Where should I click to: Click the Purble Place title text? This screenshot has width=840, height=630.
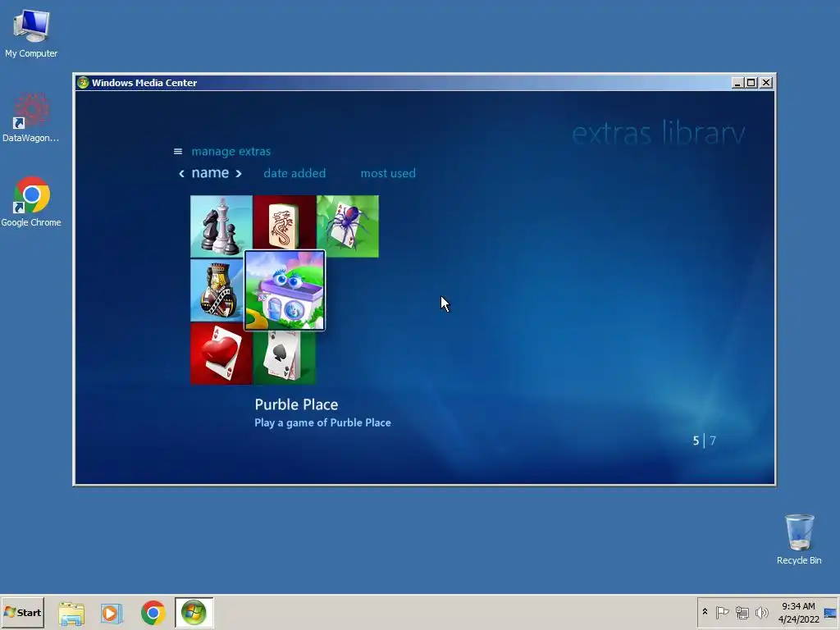[x=296, y=404]
